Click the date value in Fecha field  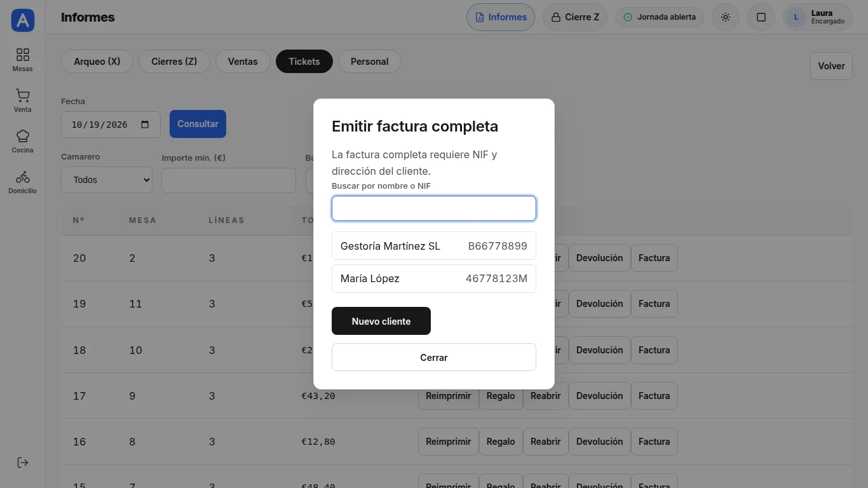click(x=100, y=125)
